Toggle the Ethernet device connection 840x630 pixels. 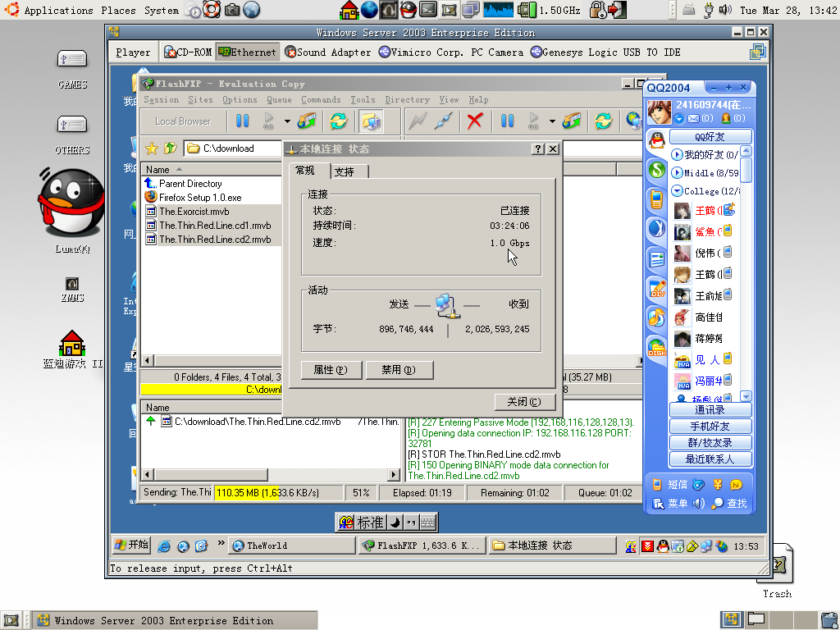point(248,52)
